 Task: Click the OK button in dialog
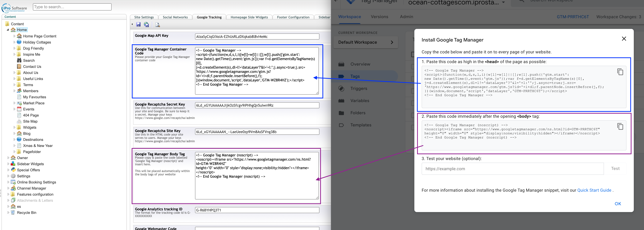[617, 204]
